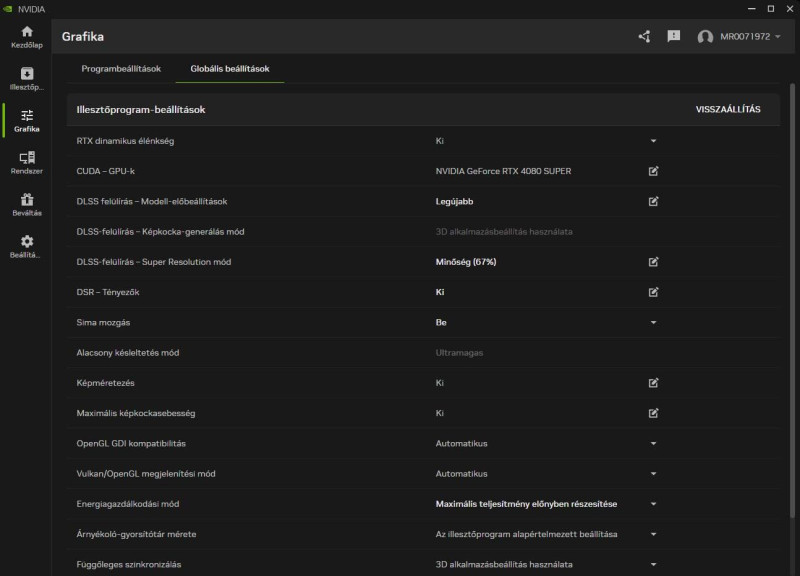Switch to Programbeállítások tab
Screen dimensions: 800x576
(121, 69)
